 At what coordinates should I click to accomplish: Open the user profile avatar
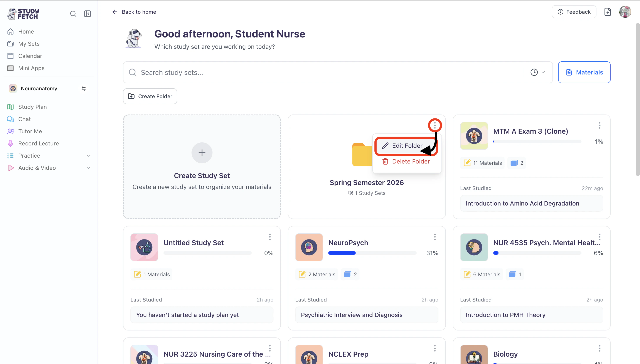point(625,12)
